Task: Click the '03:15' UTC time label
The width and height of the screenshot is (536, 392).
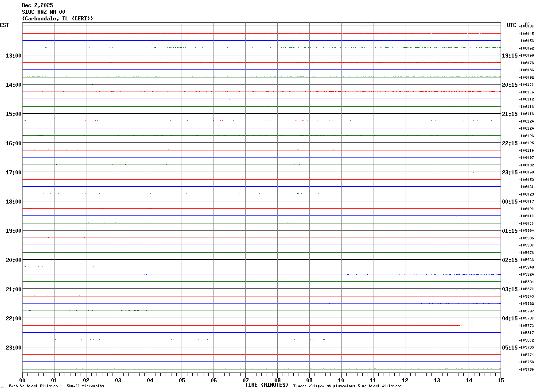Action: point(509,289)
